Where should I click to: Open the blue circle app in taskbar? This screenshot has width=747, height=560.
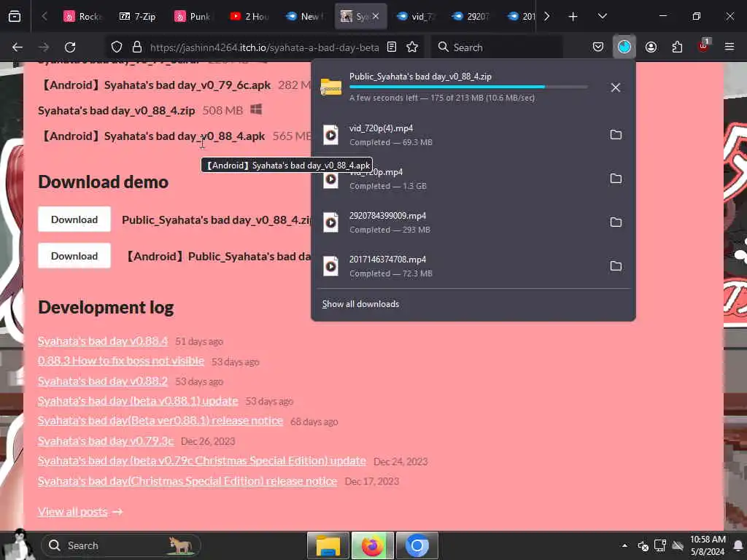pyautogui.click(x=417, y=545)
